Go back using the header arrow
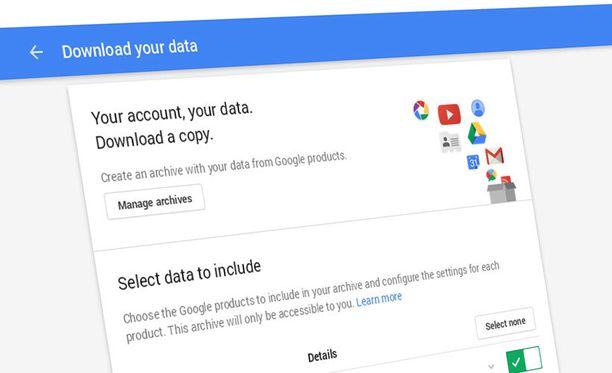The height and width of the screenshot is (373, 612). pyautogui.click(x=36, y=52)
